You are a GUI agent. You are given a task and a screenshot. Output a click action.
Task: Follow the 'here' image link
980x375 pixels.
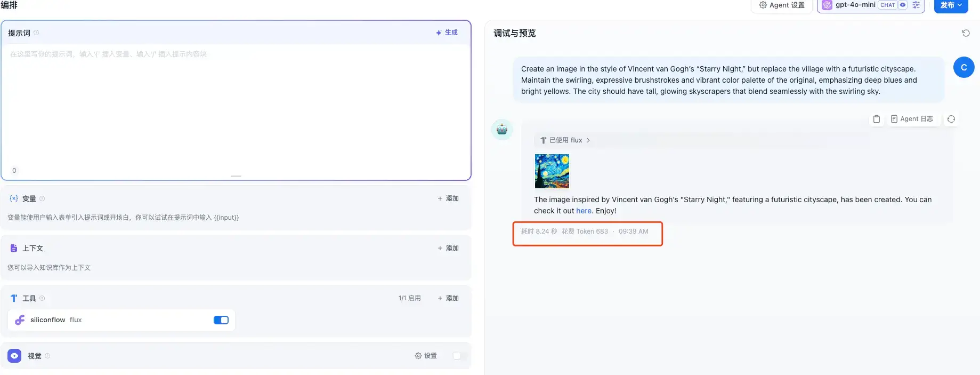point(584,211)
